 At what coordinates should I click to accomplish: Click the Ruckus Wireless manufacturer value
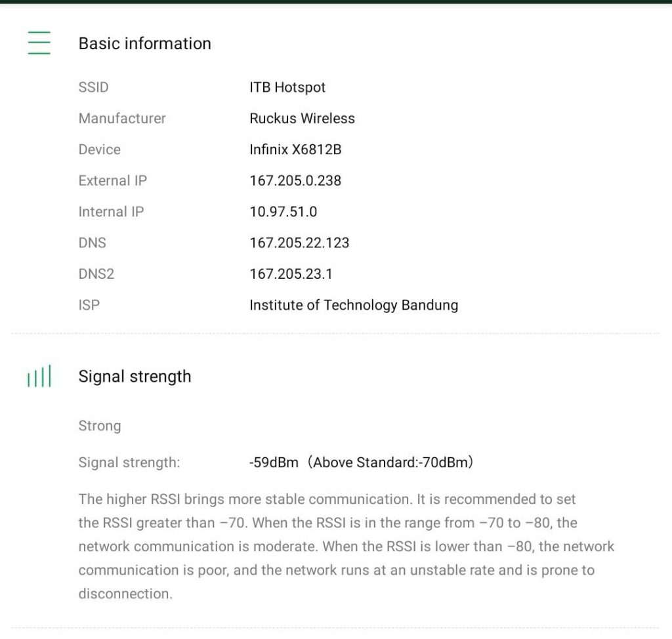(x=302, y=119)
